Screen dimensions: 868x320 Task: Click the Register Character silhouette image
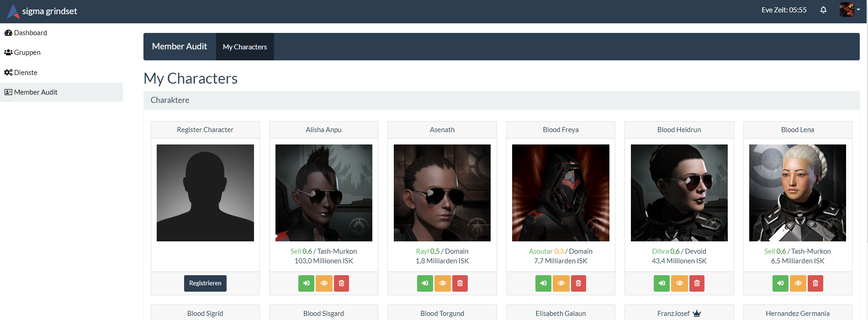205,193
